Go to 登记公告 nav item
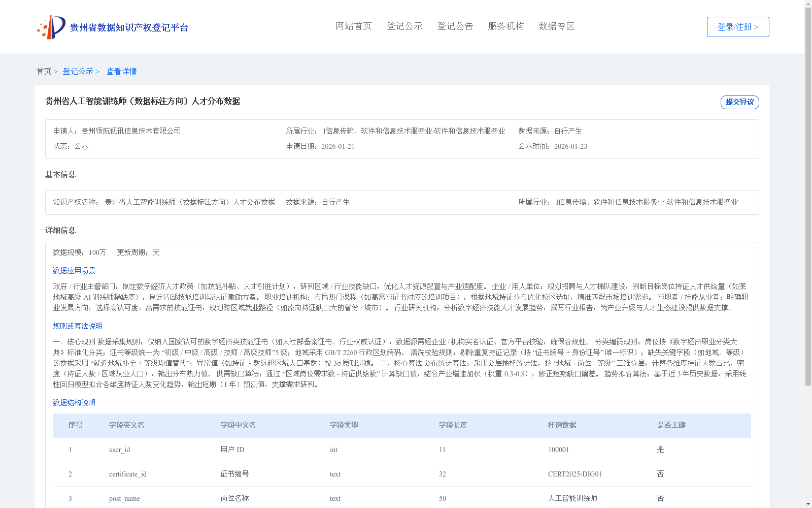 pos(455,26)
